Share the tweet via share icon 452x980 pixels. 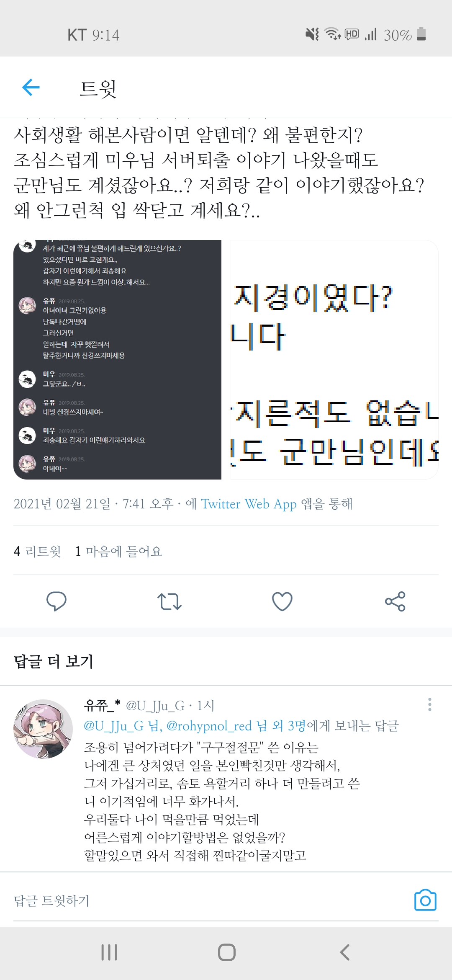click(395, 601)
